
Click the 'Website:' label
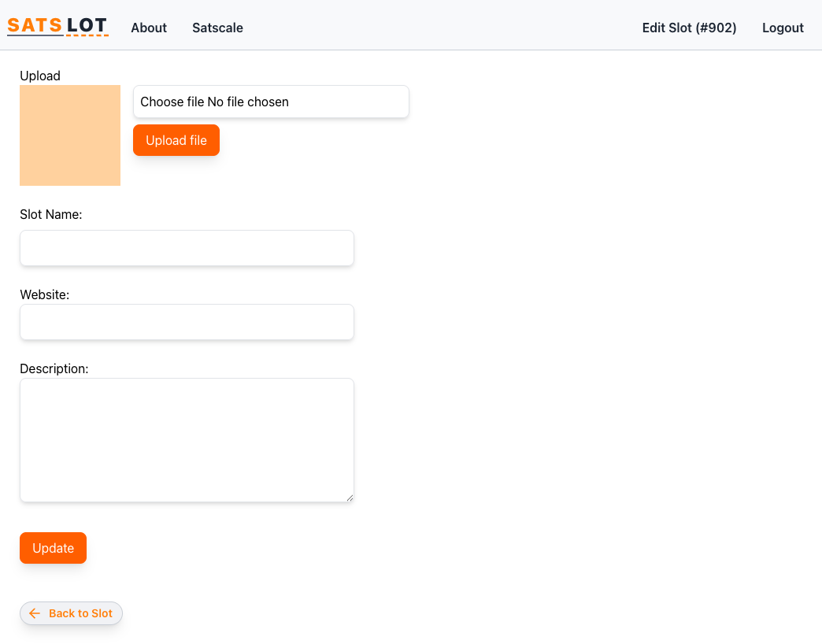[x=45, y=294]
